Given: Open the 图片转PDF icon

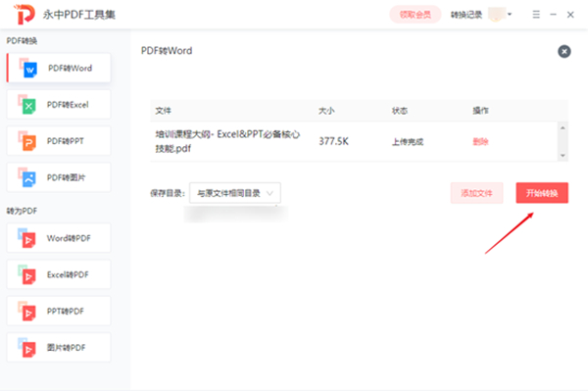Looking at the screenshot, I should (x=27, y=348).
